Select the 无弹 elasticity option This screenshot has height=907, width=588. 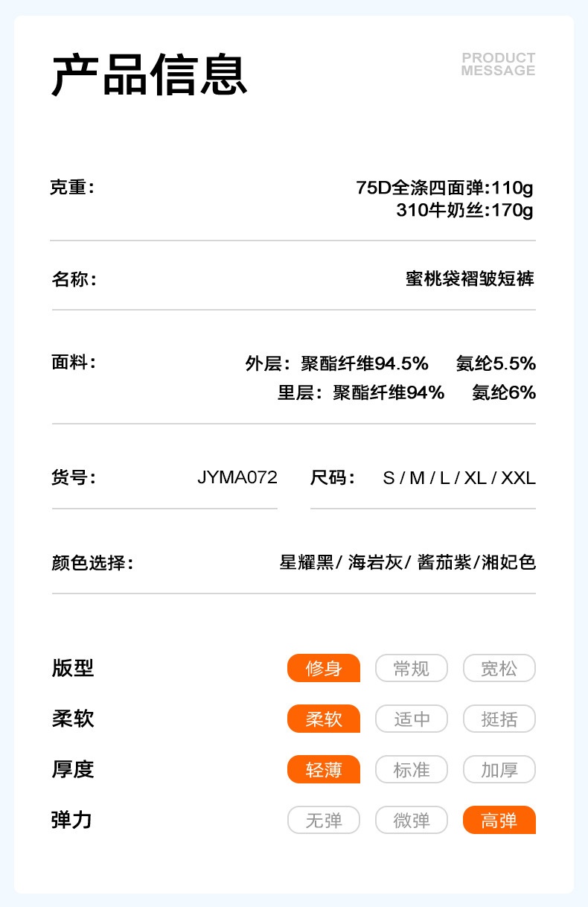[324, 820]
